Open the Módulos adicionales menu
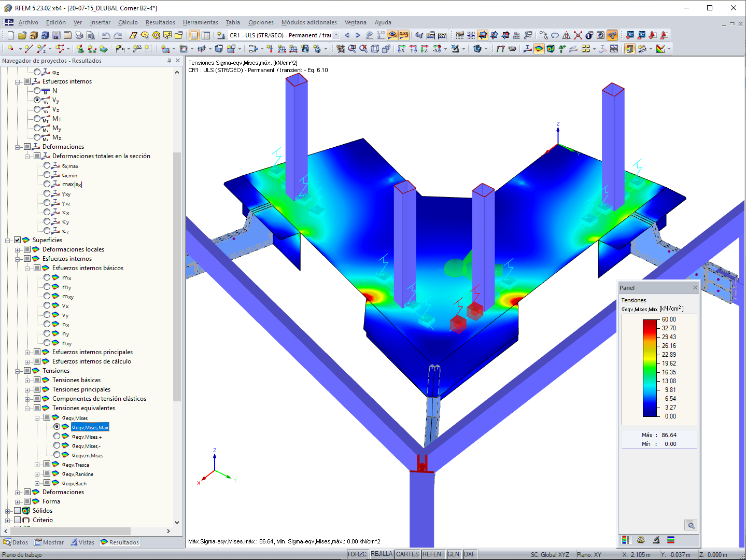Screen dimensions: 746x560 tap(309, 22)
